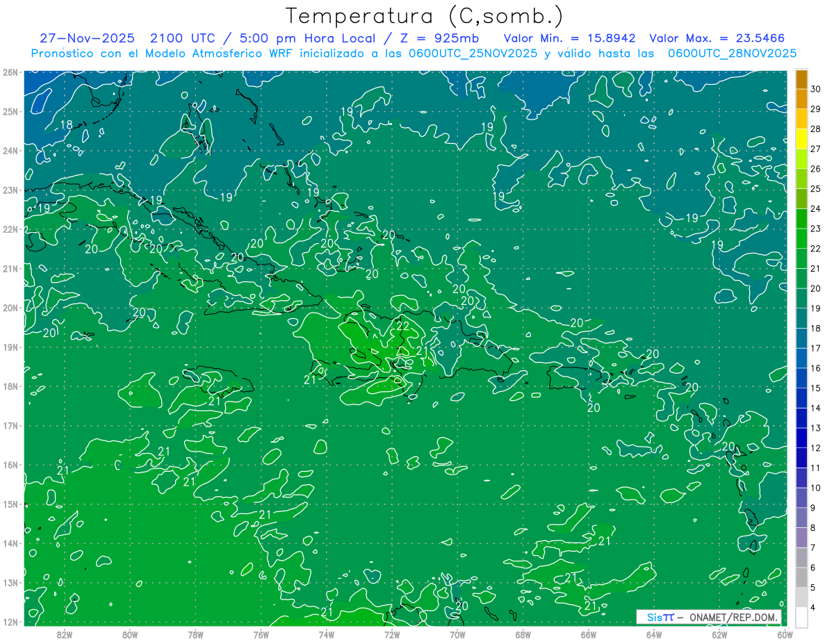The width and height of the screenshot is (834, 644).
Task: Click the '22N' latitude axis label
Action: pyautogui.click(x=10, y=229)
